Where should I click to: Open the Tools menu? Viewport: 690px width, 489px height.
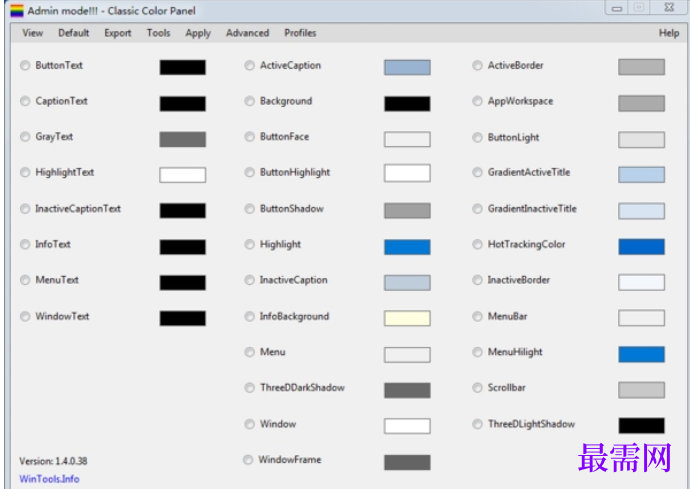[x=158, y=33]
